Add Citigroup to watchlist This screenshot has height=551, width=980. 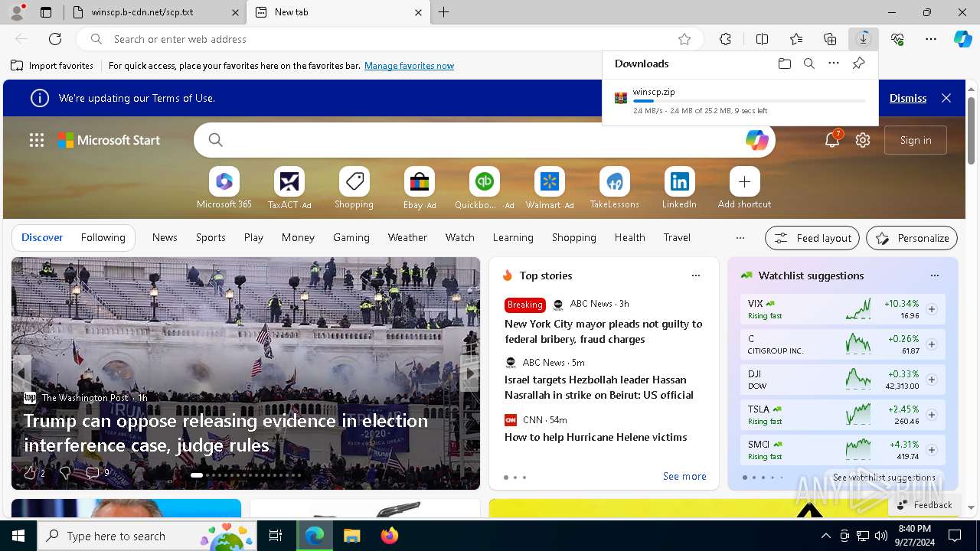[x=932, y=344]
